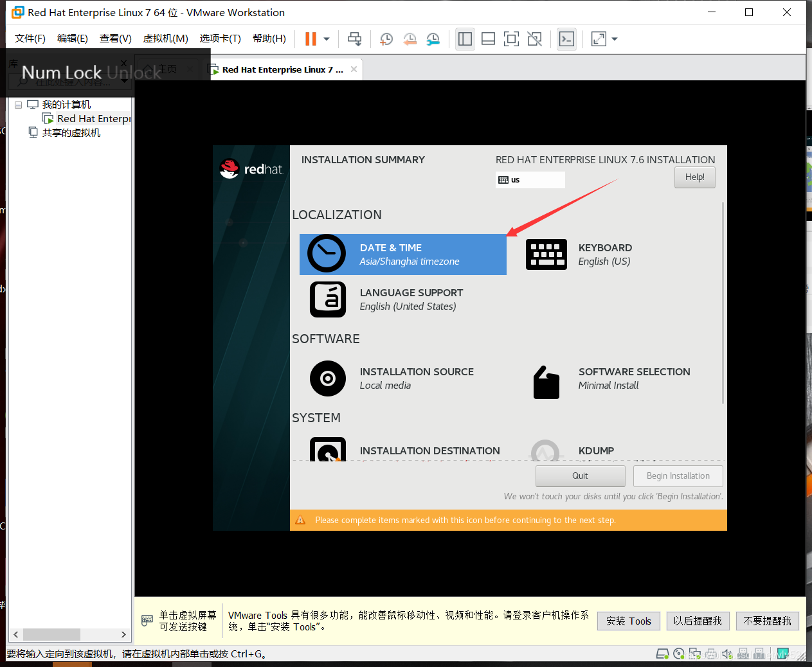Screen dimensions: 812x667
Task: Open INSTALLATION SOURCE settings
Action: pyautogui.click(x=392, y=378)
